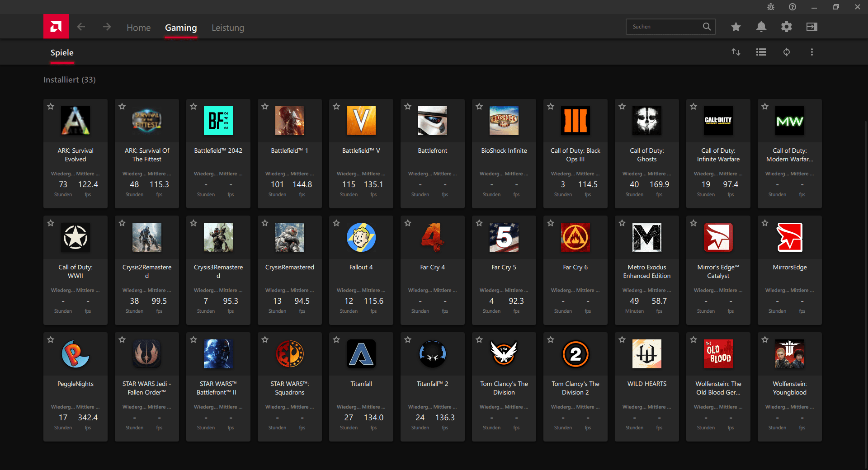Open favorites star in header

pyautogui.click(x=736, y=27)
